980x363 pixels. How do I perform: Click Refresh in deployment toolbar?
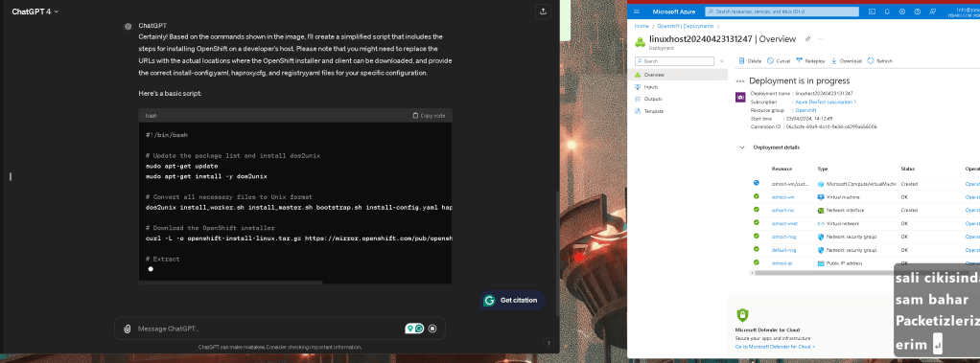(880, 61)
